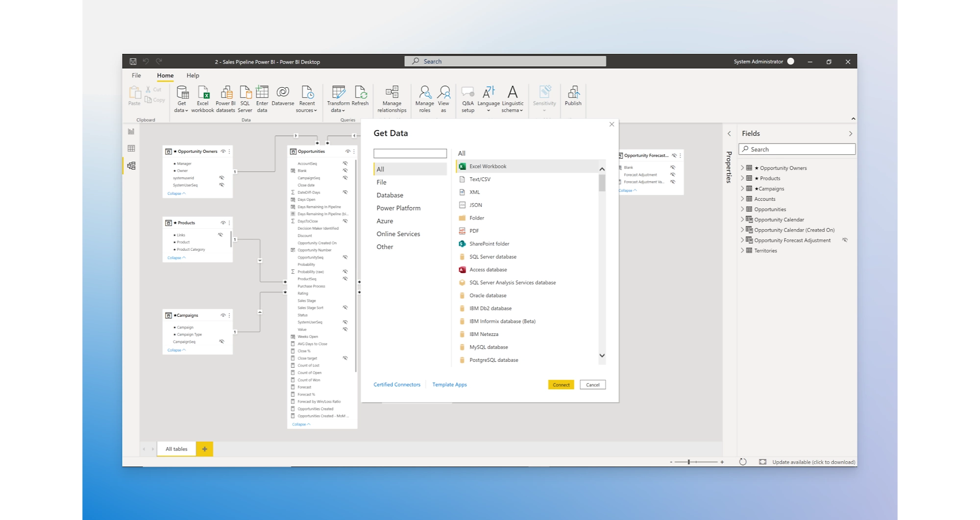The width and height of the screenshot is (980, 520).
Task: Click the Connect button
Action: point(561,385)
